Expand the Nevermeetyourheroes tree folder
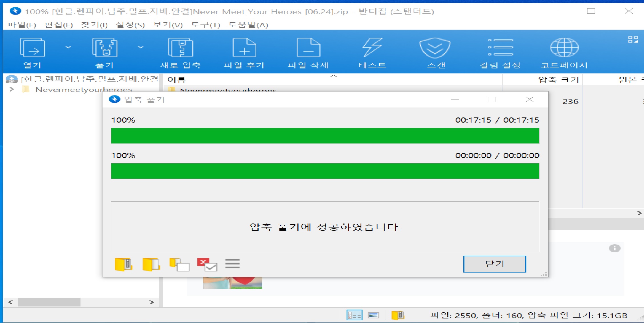Screen dimensions: 644x323 (12, 90)
